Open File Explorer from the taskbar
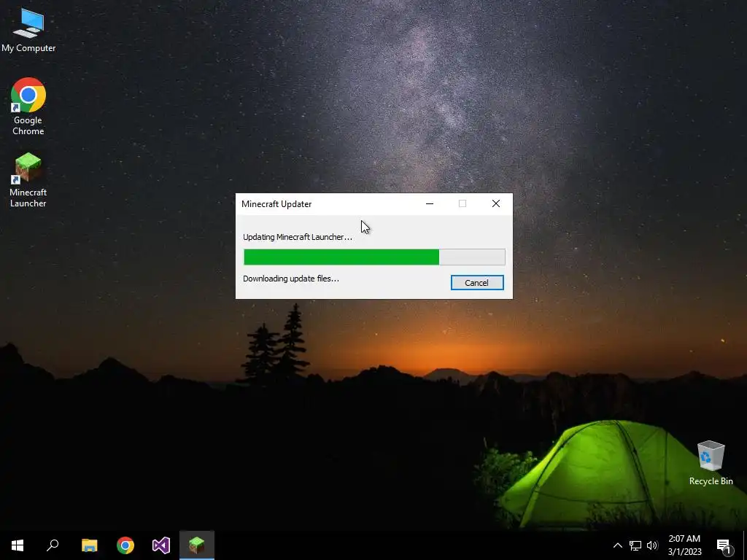 90,545
